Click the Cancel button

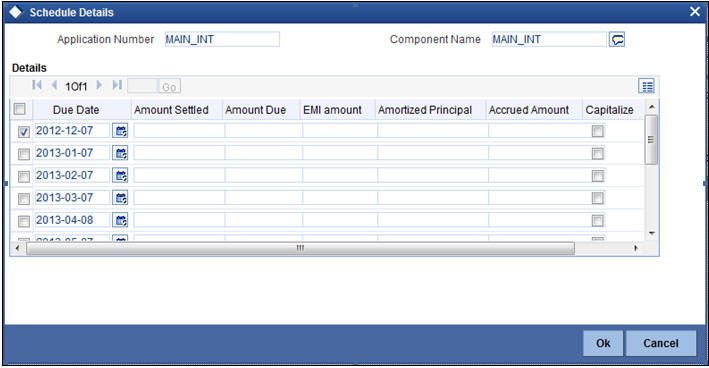(x=661, y=343)
